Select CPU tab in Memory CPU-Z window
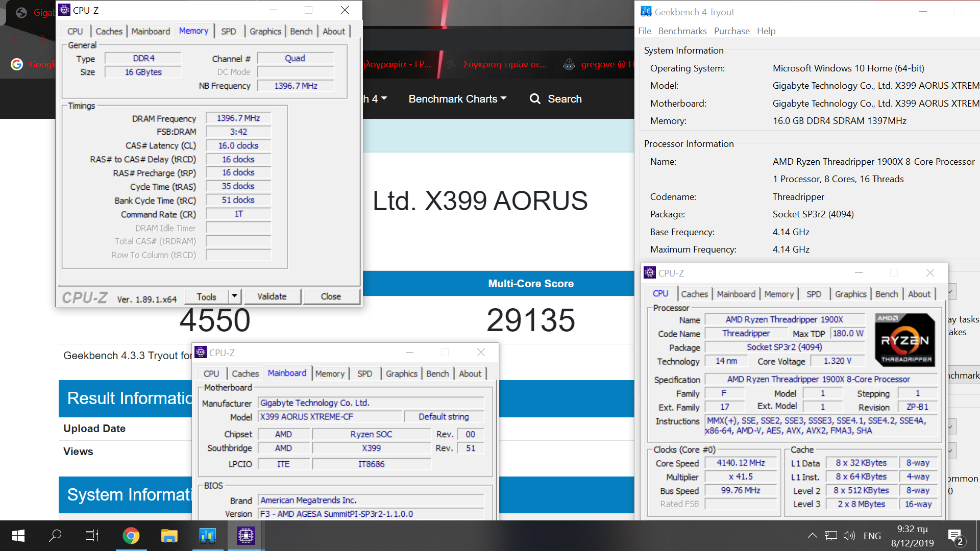The height and width of the screenshot is (551, 980). (x=75, y=31)
